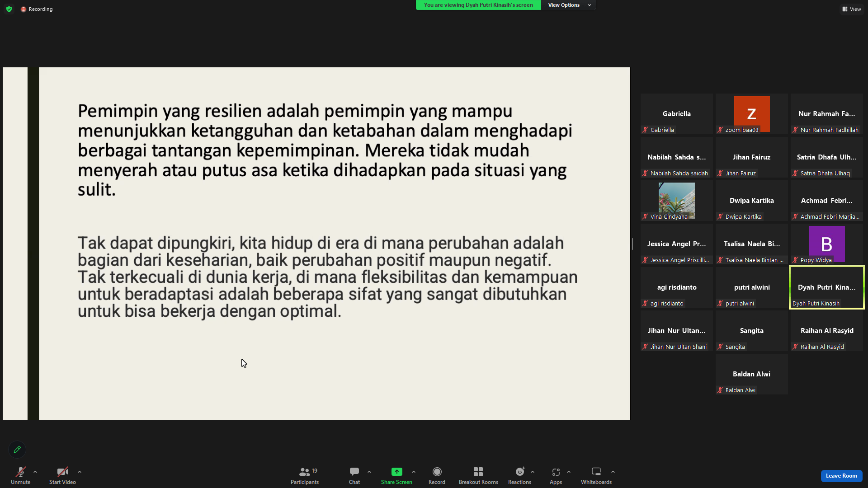The width and height of the screenshot is (868, 488).
Task: Select Jessica Angel Priscilli's tile
Action: click(677, 244)
